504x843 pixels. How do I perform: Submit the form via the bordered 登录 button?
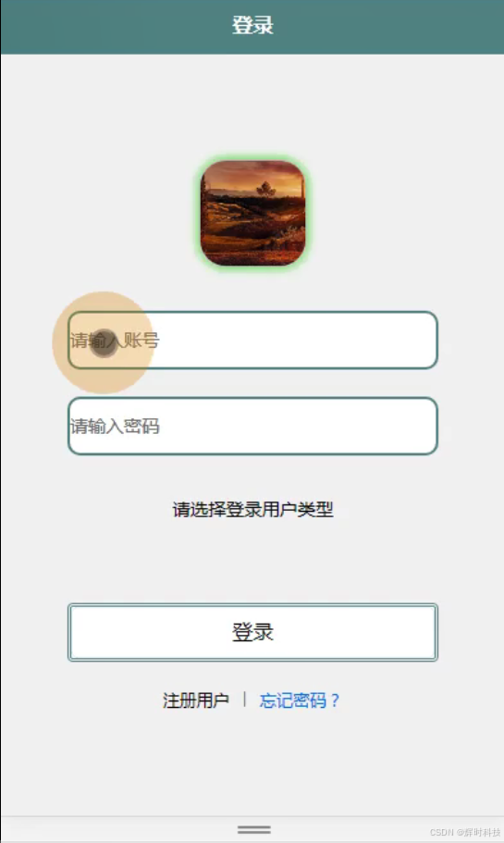[252, 632]
